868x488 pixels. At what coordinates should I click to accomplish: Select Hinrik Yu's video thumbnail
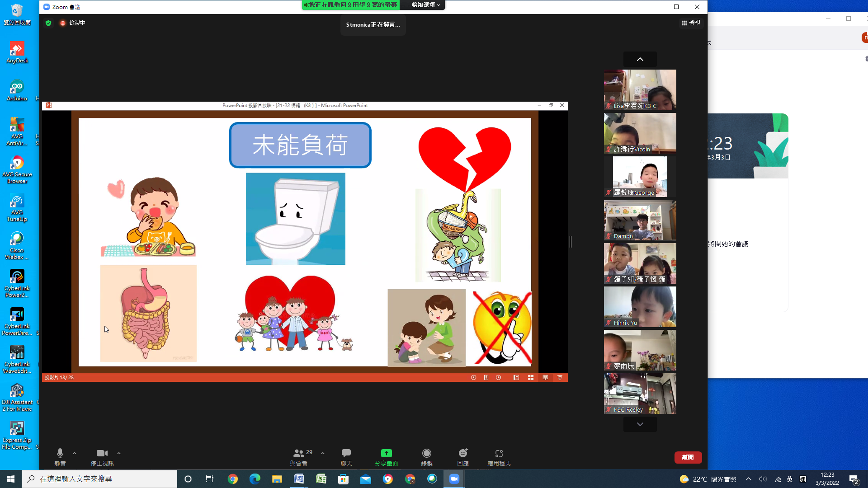(640, 307)
